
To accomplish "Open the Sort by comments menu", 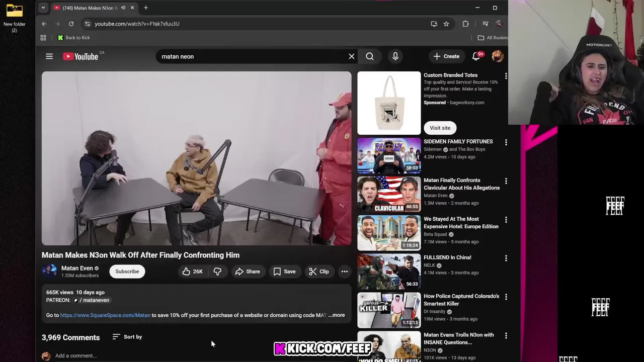I will [x=127, y=337].
